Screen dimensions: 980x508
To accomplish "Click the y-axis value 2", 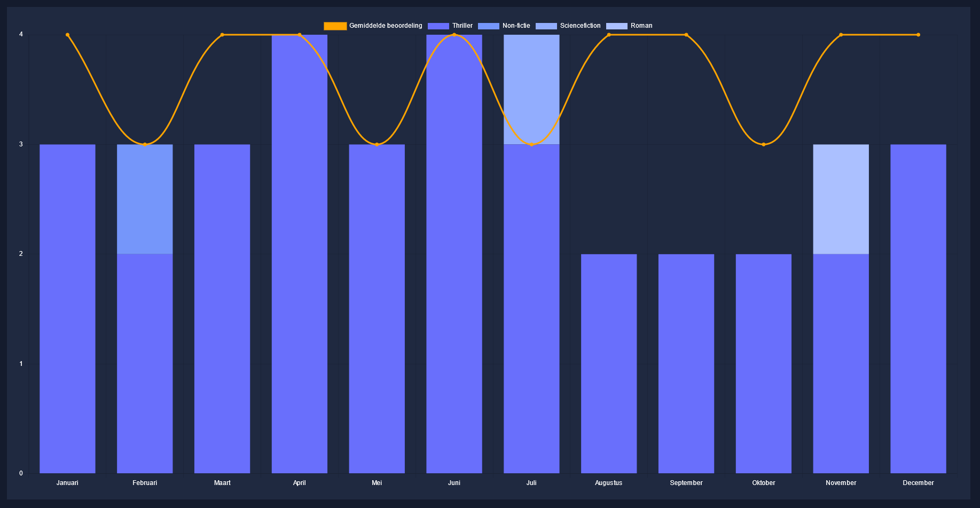I will tap(21, 254).
